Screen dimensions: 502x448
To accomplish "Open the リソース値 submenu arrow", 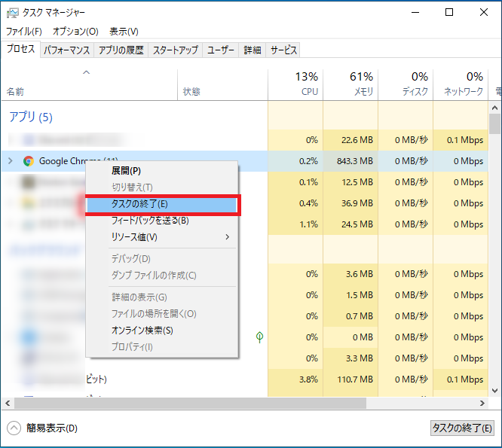I will tap(227, 237).
